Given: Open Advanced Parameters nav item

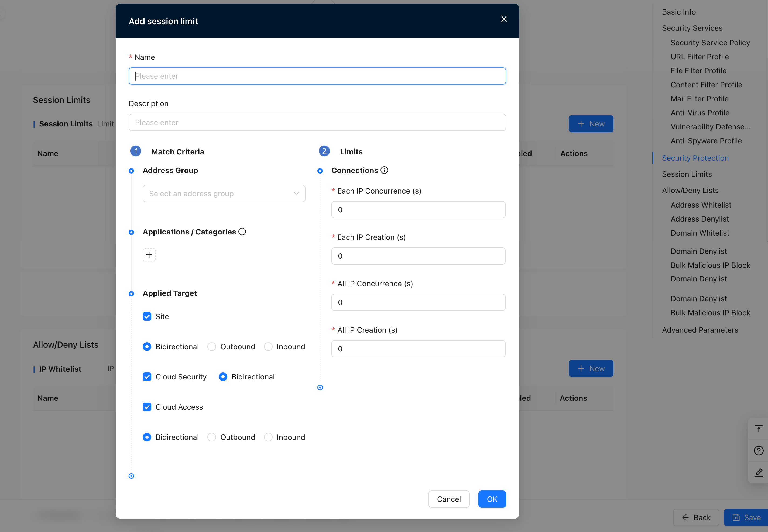Looking at the screenshot, I should [x=700, y=330].
